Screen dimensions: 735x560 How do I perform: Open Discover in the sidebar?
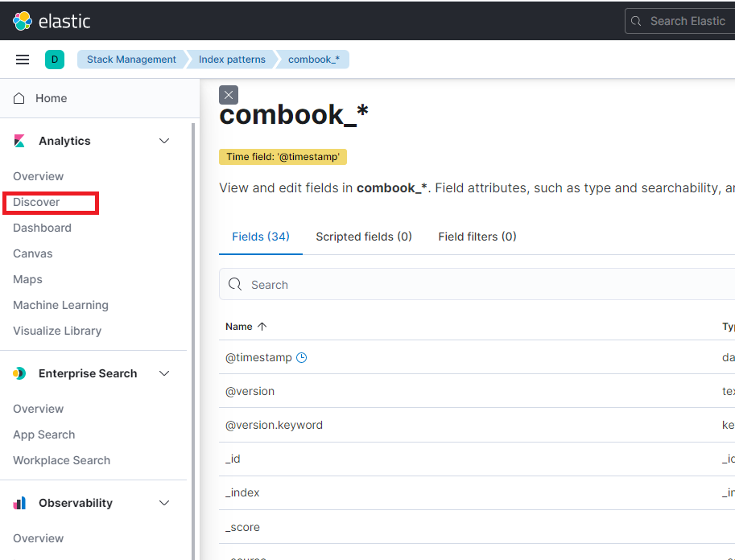coord(36,202)
